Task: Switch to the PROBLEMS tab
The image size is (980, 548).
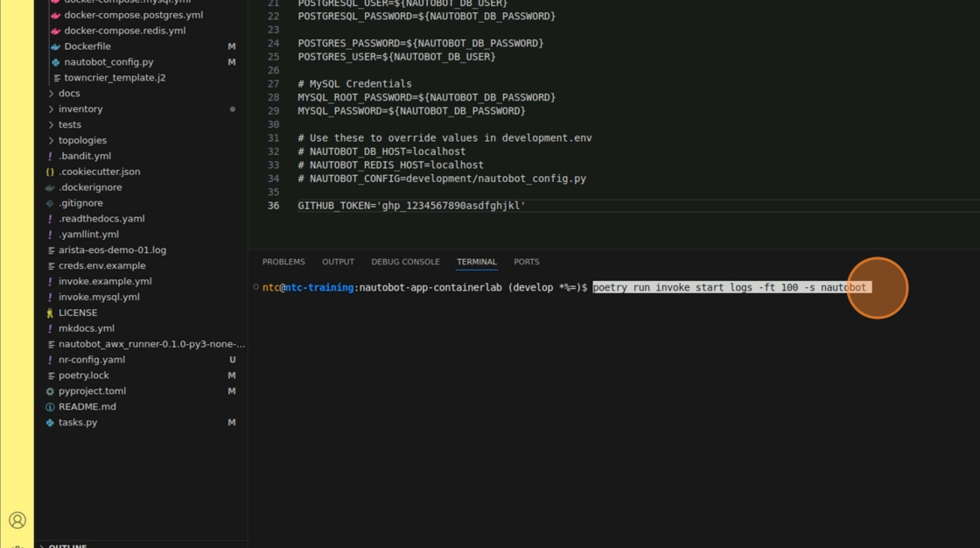Action: click(x=283, y=262)
